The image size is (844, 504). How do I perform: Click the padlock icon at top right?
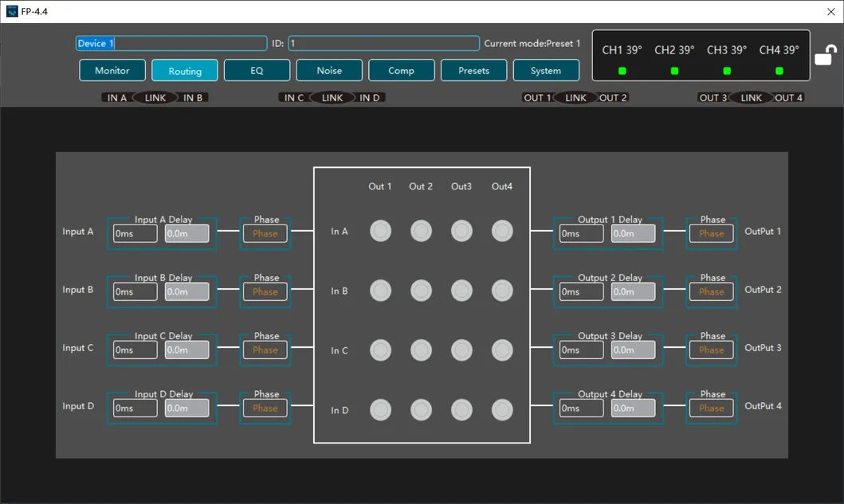826,56
